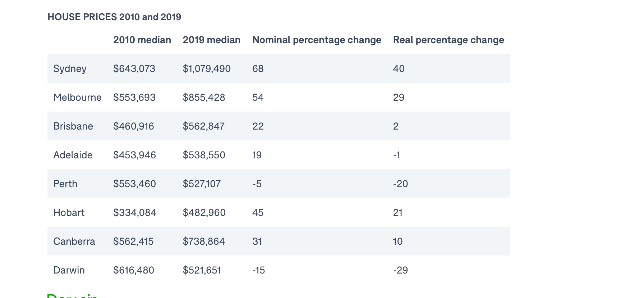Click the Hobart row label
The height and width of the screenshot is (298, 644).
[69, 212]
